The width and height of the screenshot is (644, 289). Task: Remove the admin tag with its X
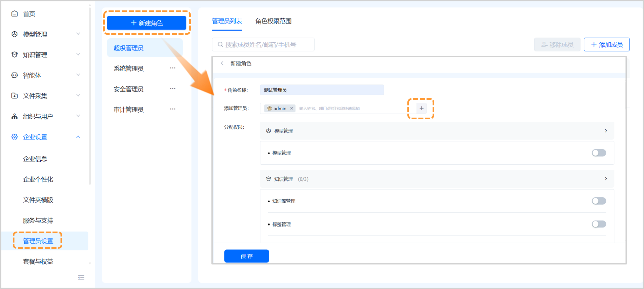pos(291,108)
